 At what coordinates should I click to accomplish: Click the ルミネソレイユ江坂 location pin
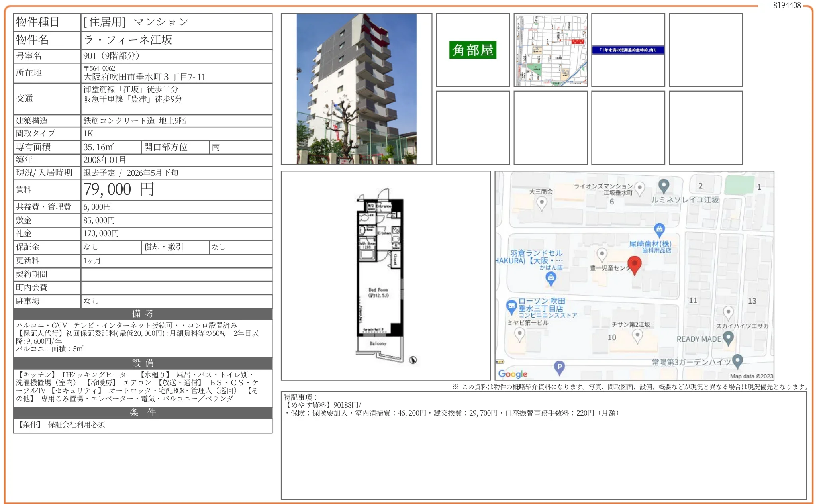(x=664, y=185)
